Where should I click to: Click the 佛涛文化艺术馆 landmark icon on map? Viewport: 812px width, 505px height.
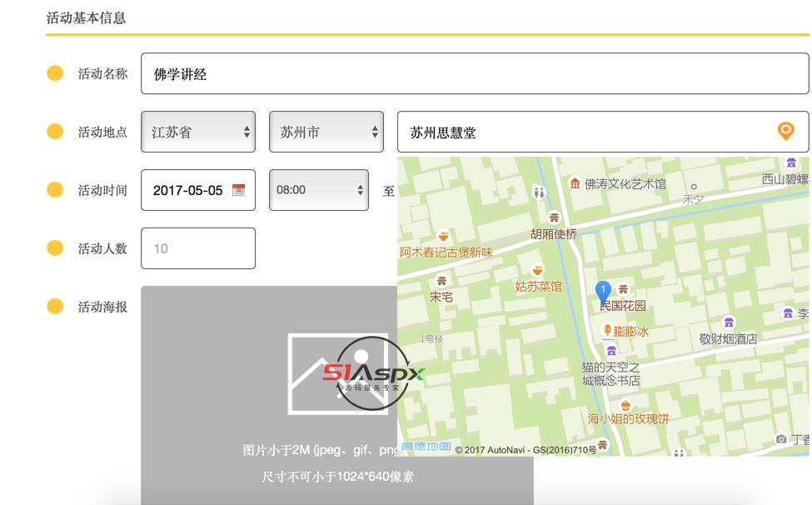[575, 183]
